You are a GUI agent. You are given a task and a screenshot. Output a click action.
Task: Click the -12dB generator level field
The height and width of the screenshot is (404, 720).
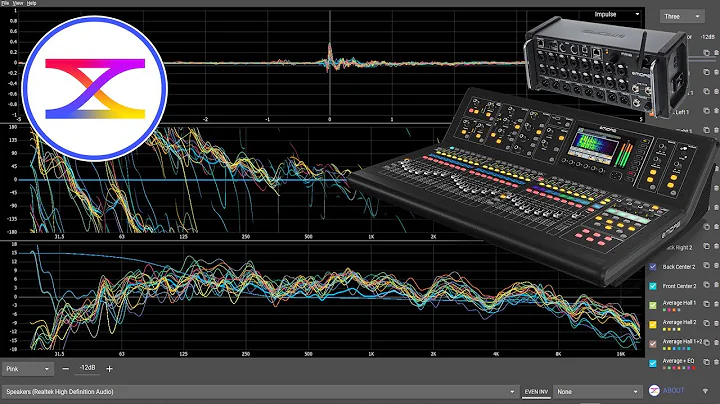[x=87, y=368]
